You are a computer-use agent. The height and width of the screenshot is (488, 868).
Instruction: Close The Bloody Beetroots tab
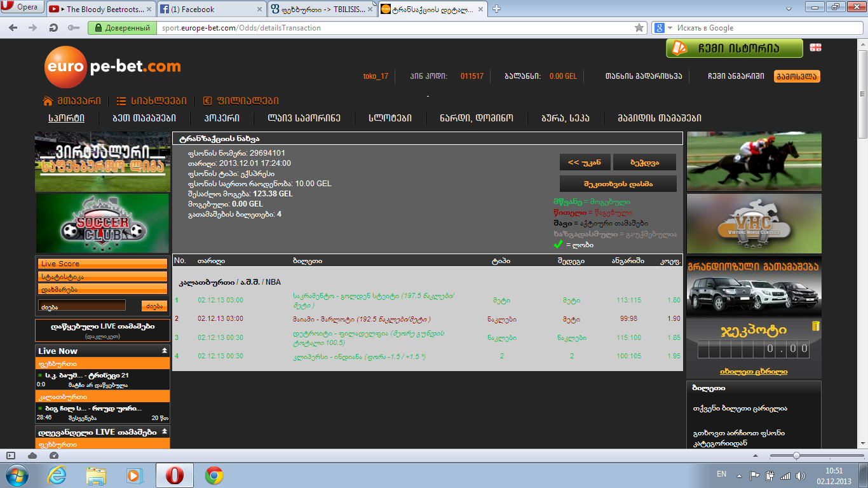coord(148,9)
